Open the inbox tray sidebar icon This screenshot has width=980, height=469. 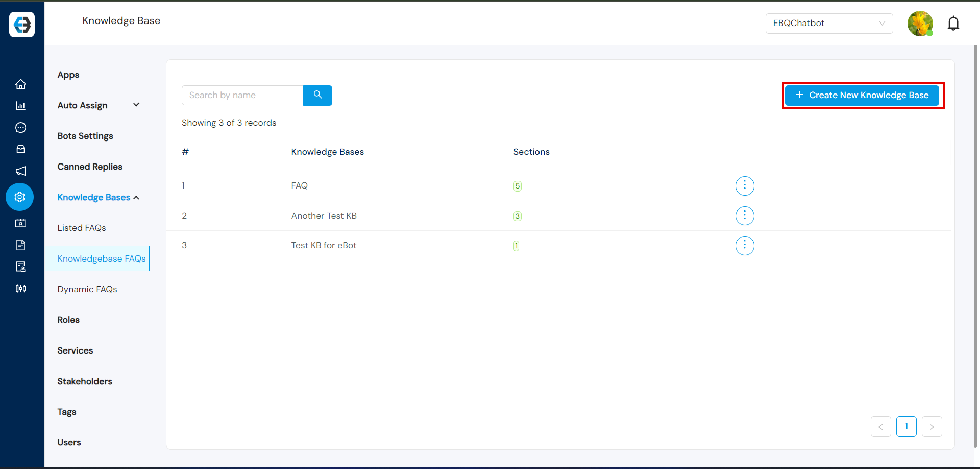pyautogui.click(x=21, y=149)
